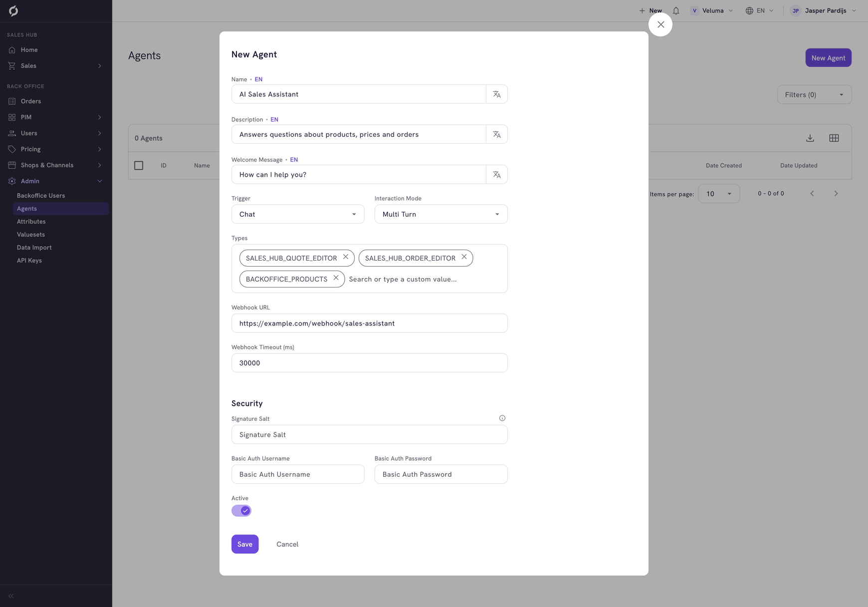Click the Webhook Timeout input field
The height and width of the screenshot is (607, 868).
(x=370, y=363)
